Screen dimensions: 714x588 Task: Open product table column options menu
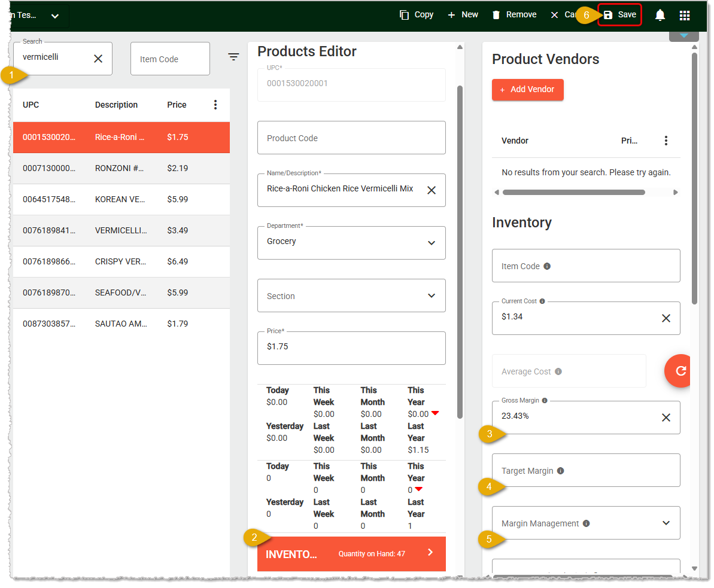click(215, 105)
